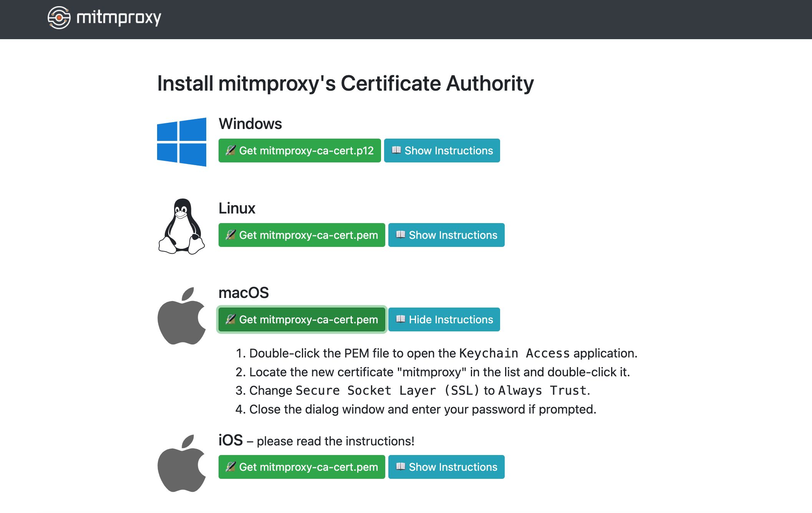Screen dimensions: 812x513
Task: Click the mitmproxy logo in the header
Action: click(59, 18)
